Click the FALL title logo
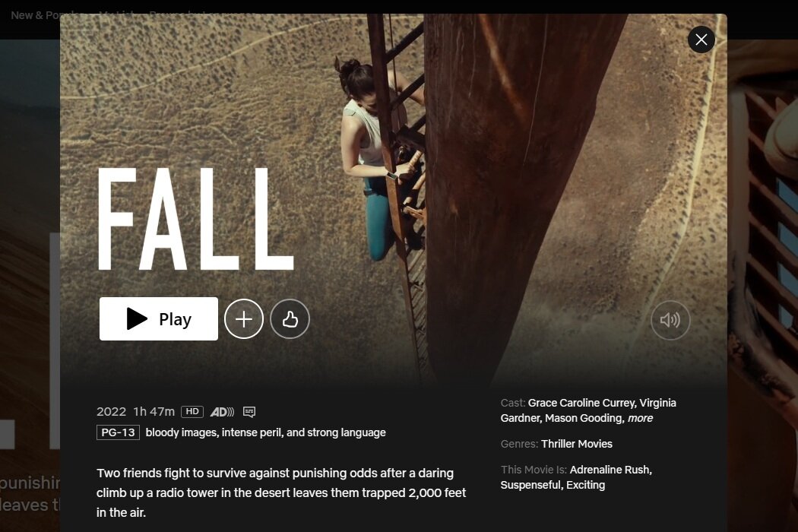The width and height of the screenshot is (798, 532). (195, 219)
